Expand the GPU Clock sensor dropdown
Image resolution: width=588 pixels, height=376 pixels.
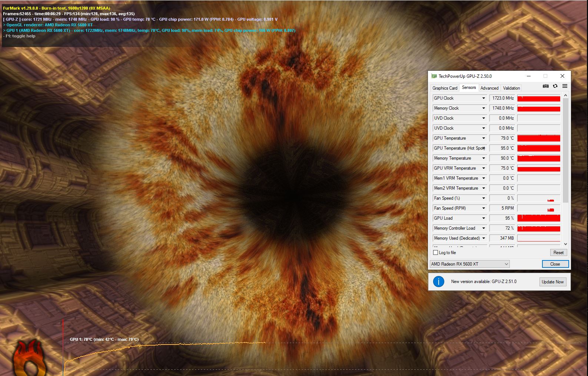pos(484,98)
